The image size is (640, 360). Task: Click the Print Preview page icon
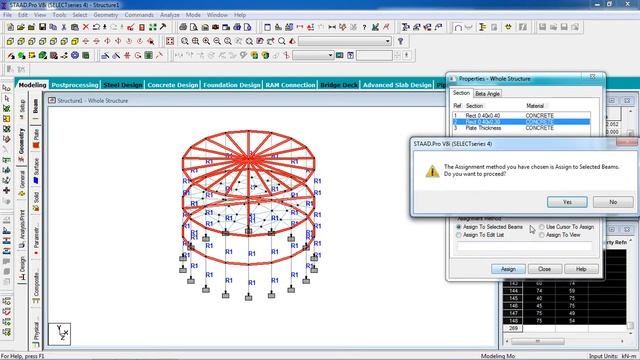194,27
